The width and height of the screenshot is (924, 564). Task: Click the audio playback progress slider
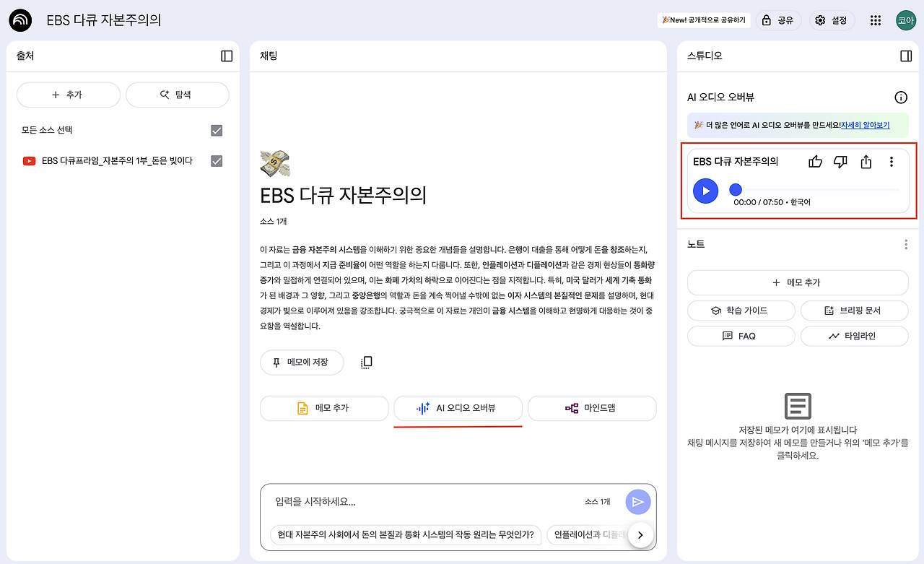click(x=735, y=189)
